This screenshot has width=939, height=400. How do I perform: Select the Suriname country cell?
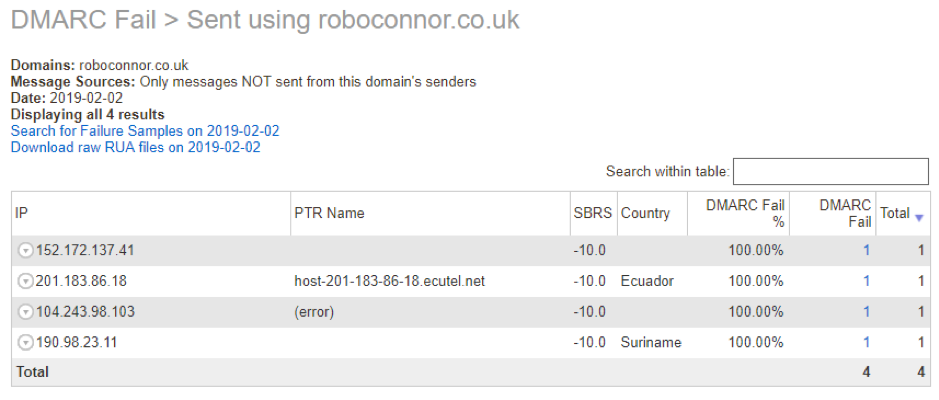pyautogui.click(x=651, y=343)
